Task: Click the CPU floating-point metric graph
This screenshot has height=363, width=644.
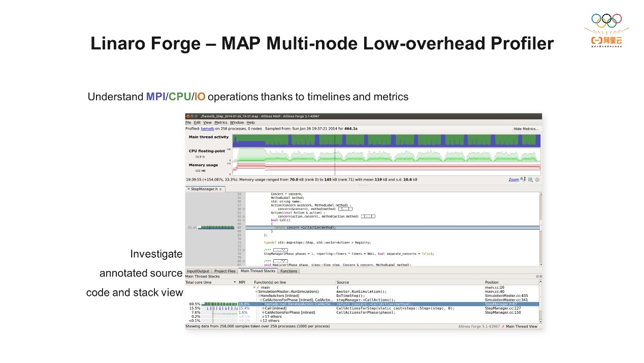Action: (x=387, y=155)
